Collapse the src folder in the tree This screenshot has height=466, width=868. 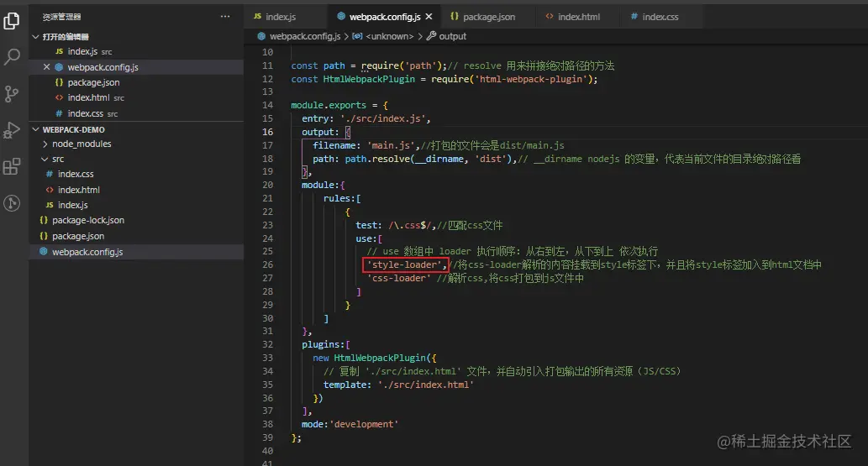click(57, 159)
